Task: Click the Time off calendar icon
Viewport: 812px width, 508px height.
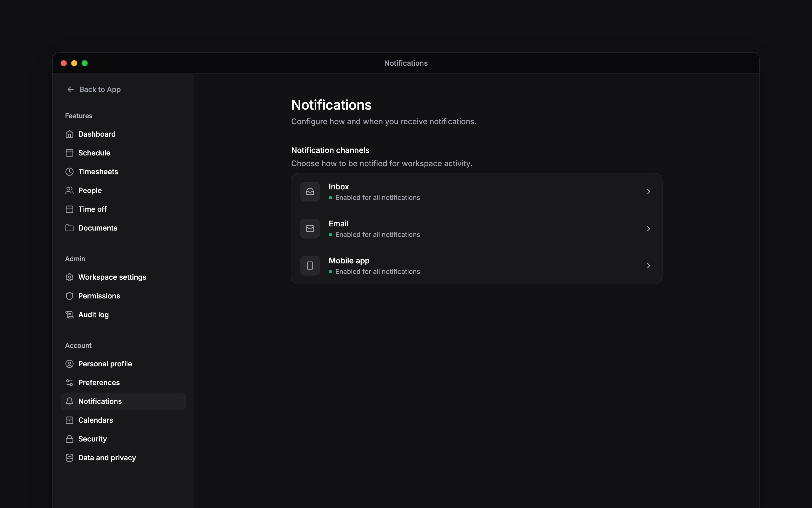Action: pos(70,209)
